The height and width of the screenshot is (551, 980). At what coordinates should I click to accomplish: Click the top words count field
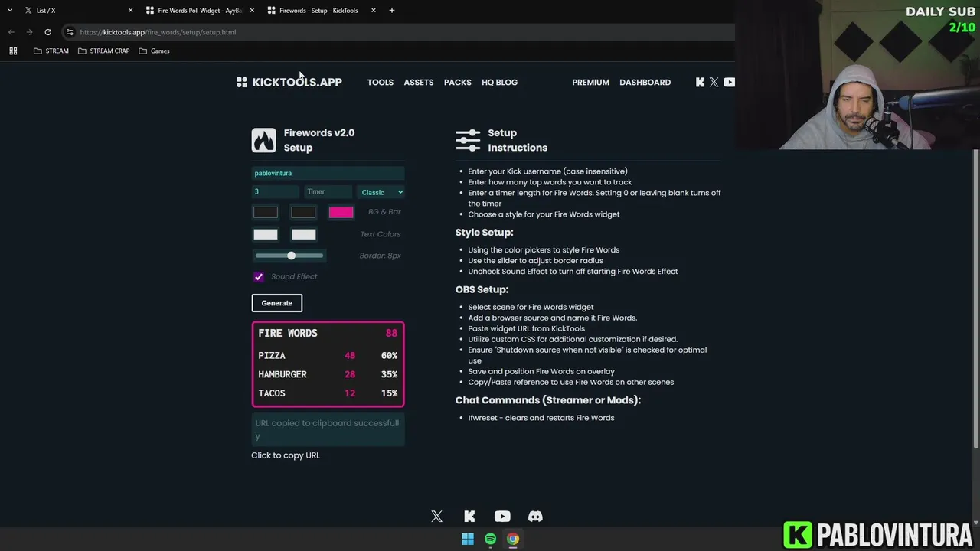tap(276, 192)
